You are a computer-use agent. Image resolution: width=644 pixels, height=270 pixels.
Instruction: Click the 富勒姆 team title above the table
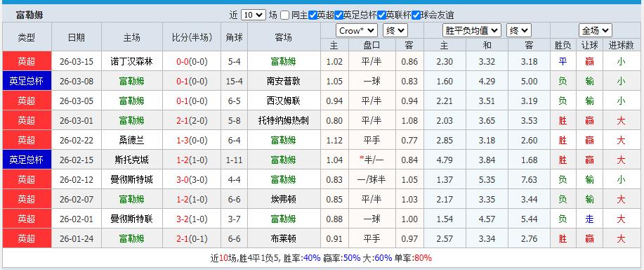click(x=29, y=15)
